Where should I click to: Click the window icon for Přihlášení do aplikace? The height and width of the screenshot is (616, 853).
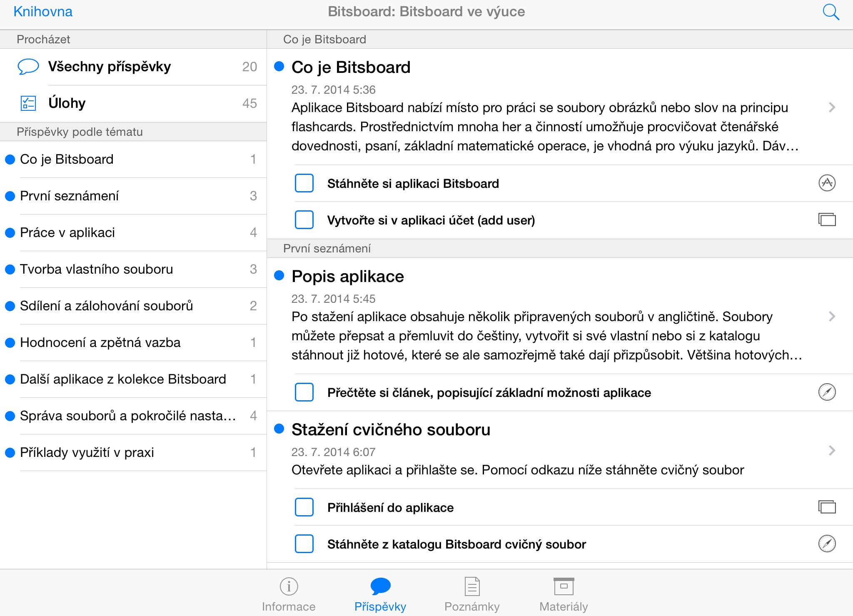pyautogui.click(x=827, y=507)
